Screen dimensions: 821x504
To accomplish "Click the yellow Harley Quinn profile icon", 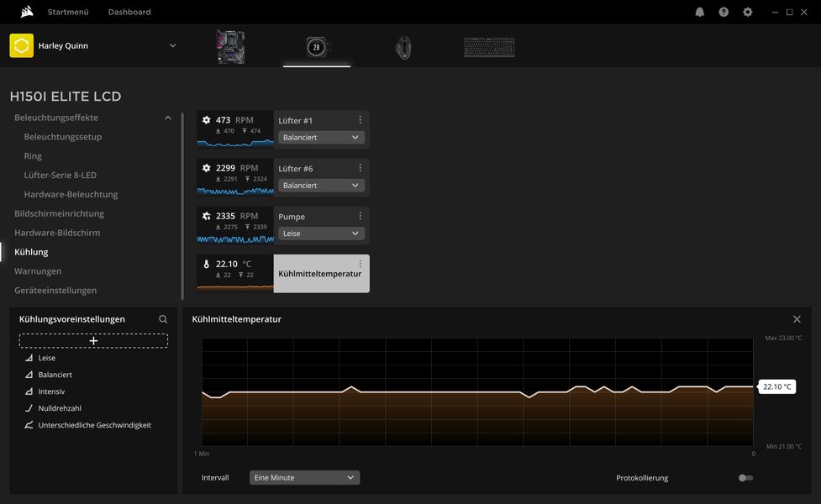I will (x=22, y=45).
